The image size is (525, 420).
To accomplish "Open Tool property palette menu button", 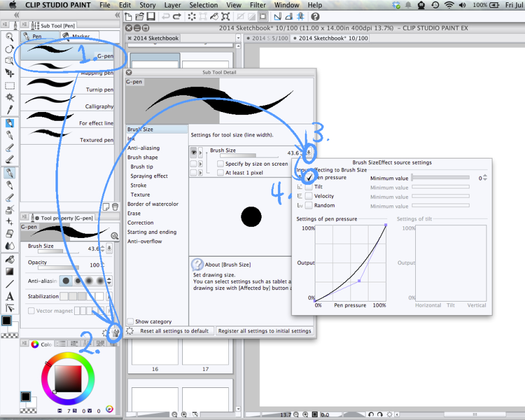I will point(25,217).
